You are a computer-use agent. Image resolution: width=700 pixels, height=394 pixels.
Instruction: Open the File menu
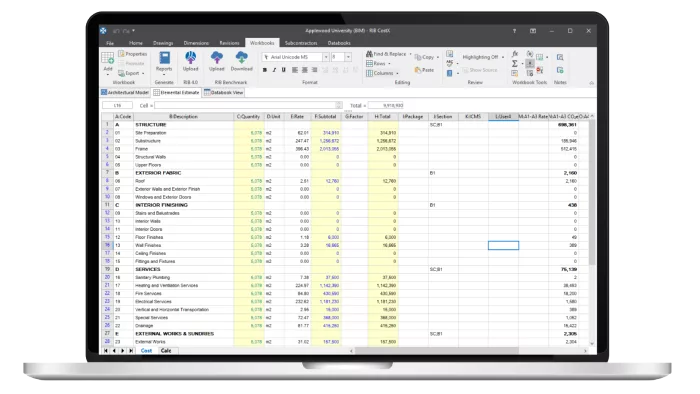pyautogui.click(x=110, y=43)
